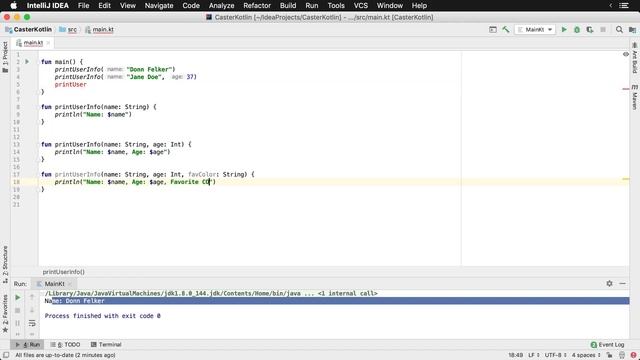Click src folder breadcrumb

(68, 29)
